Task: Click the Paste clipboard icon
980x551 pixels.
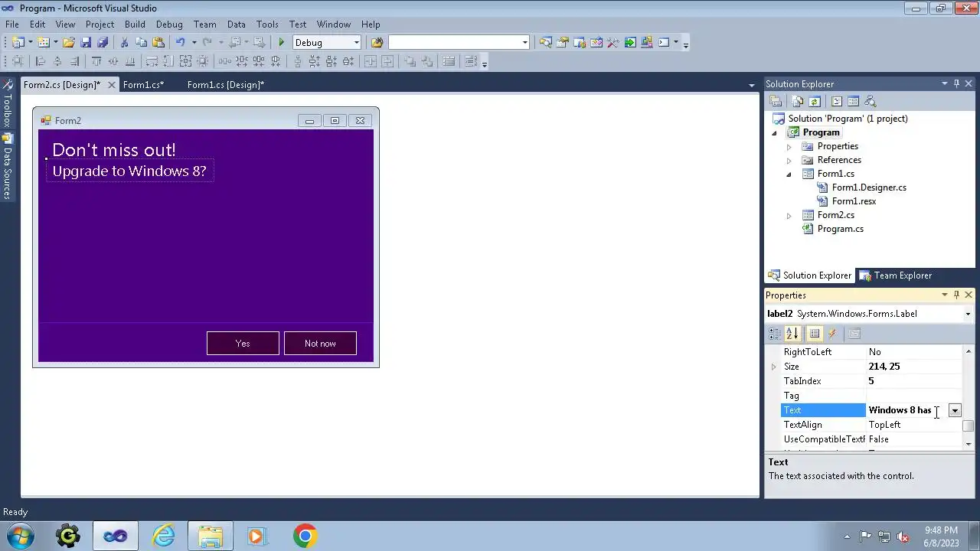Action: [x=158, y=43]
